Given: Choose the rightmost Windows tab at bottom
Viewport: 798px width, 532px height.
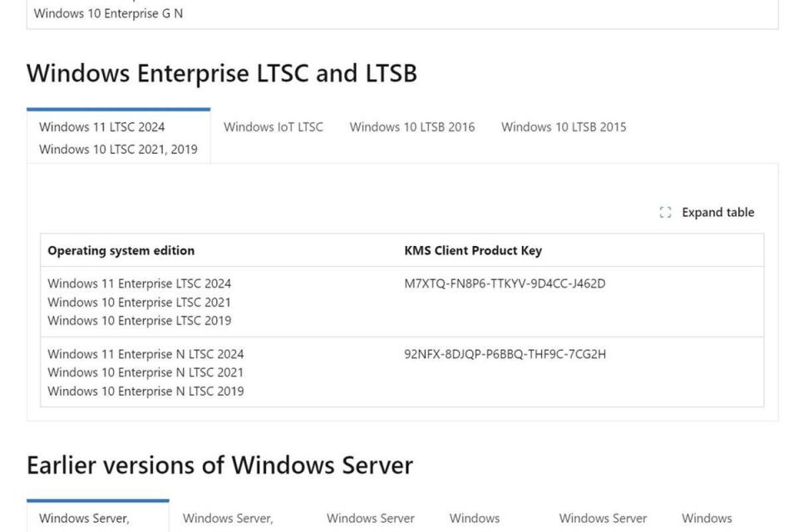Looking at the screenshot, I should click(x=707, y=517).
